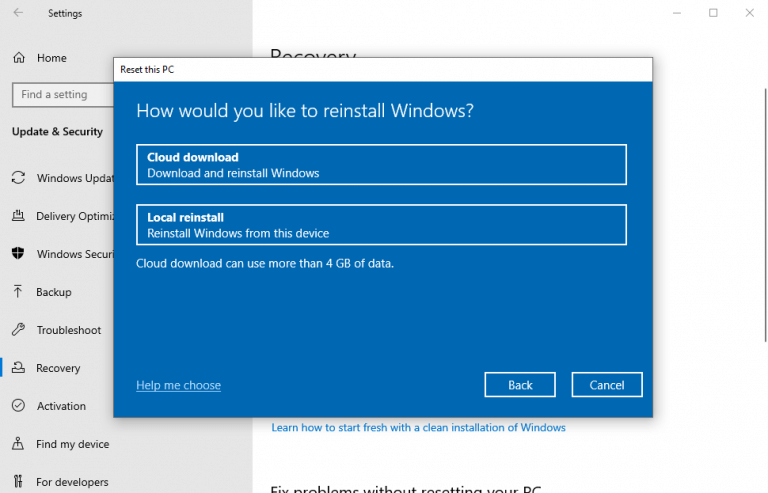Choose the Cloud download option
Viewport: 768px width, 493px height.
[x=381, y=164]
